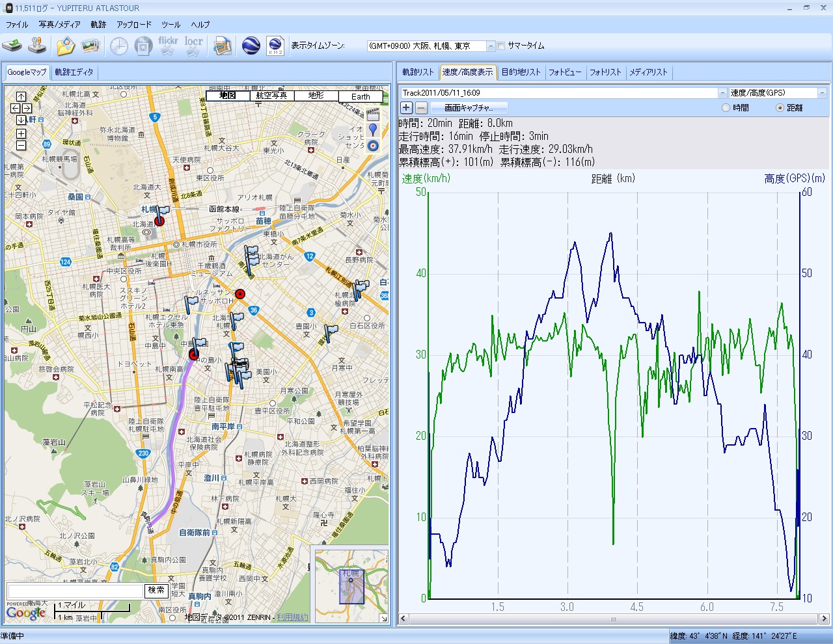833x644 pixels.
Task: Open Google Earth globe icon
Action: (x=251, y=46)
